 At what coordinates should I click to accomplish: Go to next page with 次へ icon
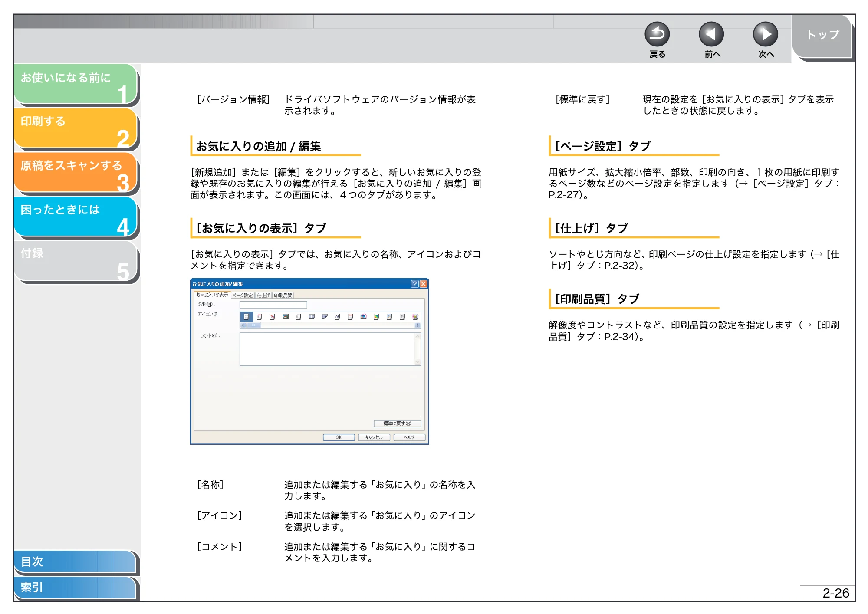point(766,34)
